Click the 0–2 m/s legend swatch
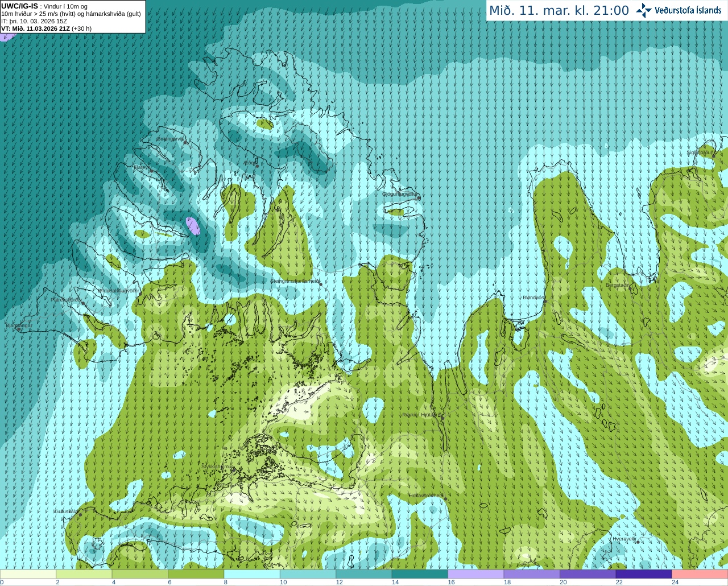Image resolution: width=728 pixels, height=586 pixels. click(28, 574)
